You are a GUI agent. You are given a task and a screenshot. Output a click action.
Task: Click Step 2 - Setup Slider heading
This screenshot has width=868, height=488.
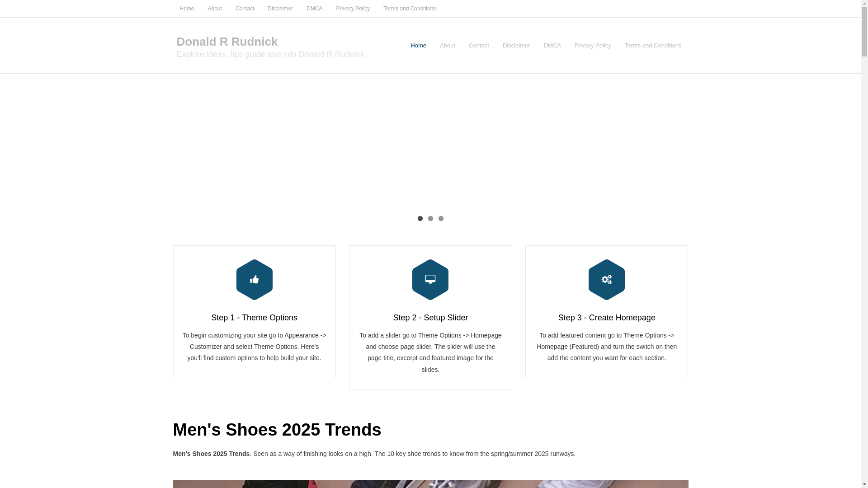(x=430, y=318)
